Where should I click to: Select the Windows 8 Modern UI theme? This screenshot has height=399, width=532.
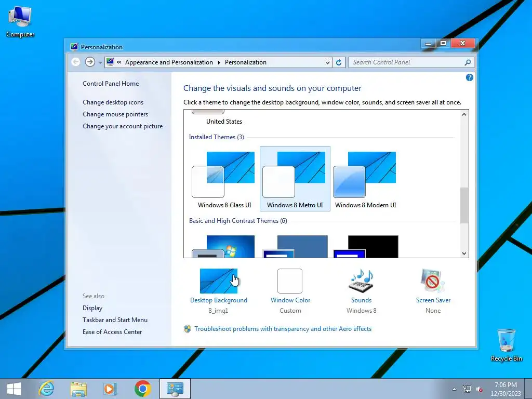tap(365, 179)
